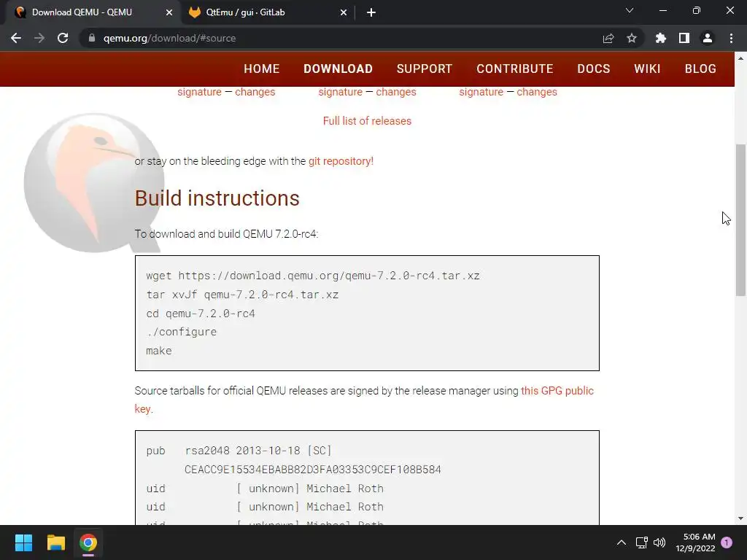This screenshot has width=747, height=560.
Task: Click the tar xvJf command line
Action: [242, 295]
